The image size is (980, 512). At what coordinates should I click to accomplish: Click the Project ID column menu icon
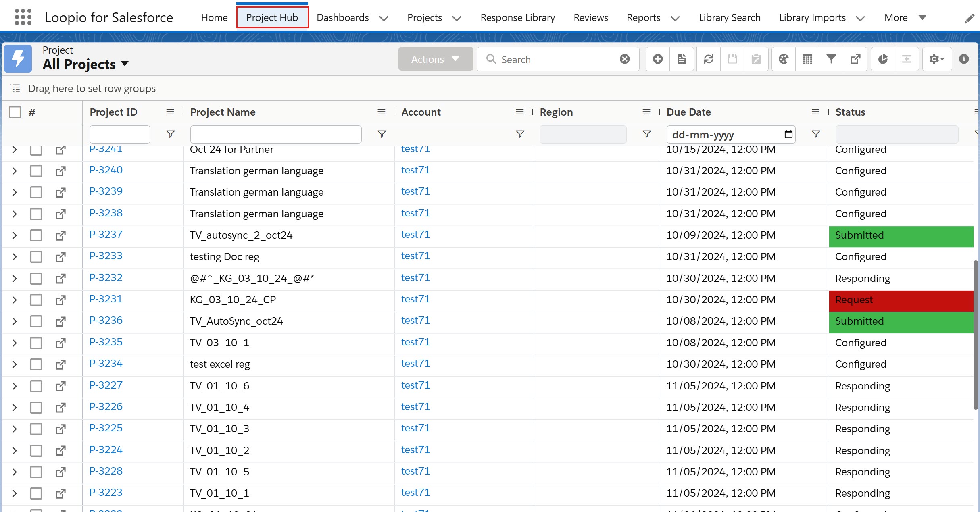(170, 112)
